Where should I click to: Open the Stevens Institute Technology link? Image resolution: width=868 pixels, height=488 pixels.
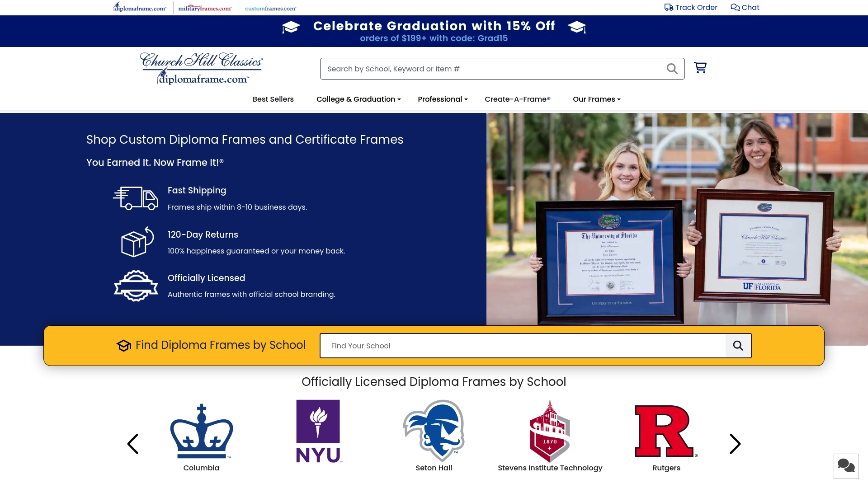click(550, 468)
